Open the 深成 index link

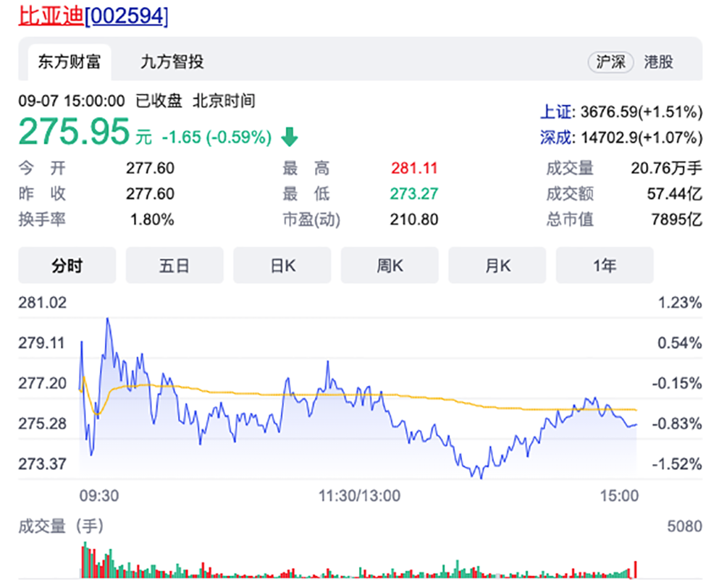tap(555, 137)
